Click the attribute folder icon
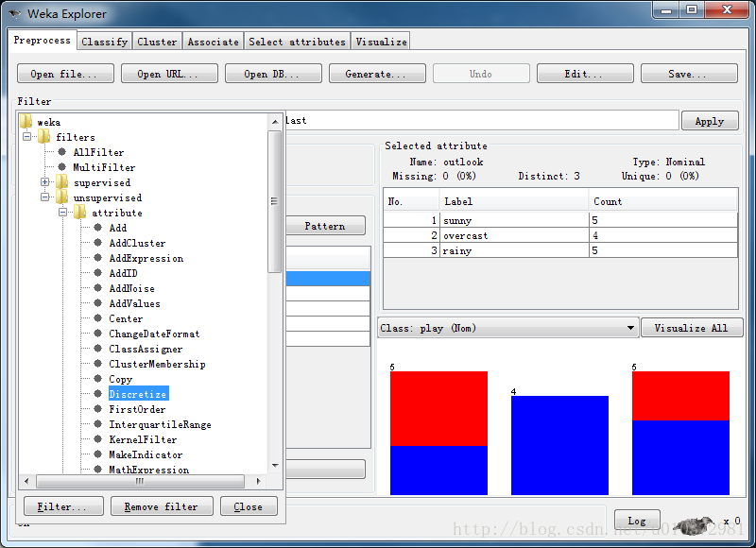Image resolution: width=756 pixels, height=548 pixels. point(80,212)
